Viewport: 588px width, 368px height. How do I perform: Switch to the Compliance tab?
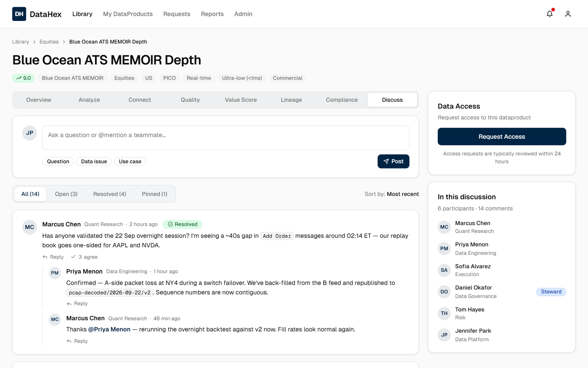tap(342, 100)
